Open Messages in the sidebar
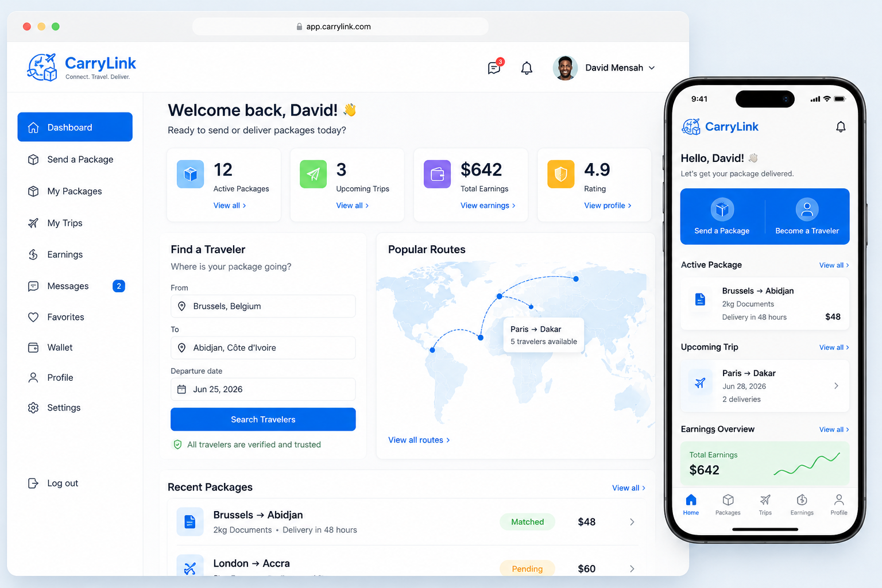This screenshot has height=588, width=882. coord(75,286)
